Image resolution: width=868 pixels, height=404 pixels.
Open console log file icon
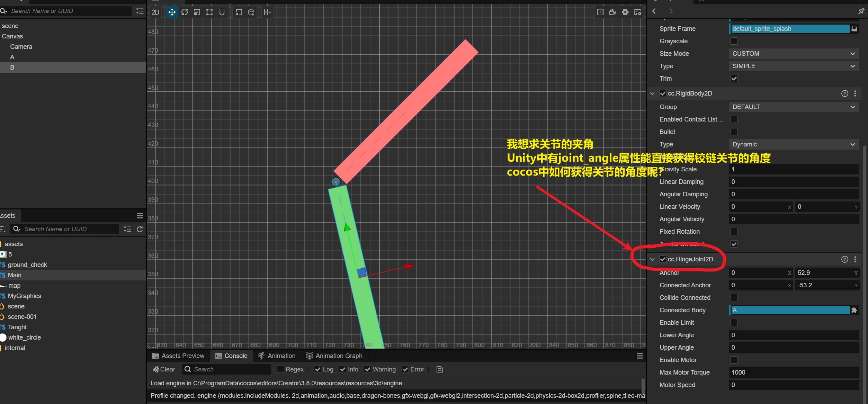point(440,369)
